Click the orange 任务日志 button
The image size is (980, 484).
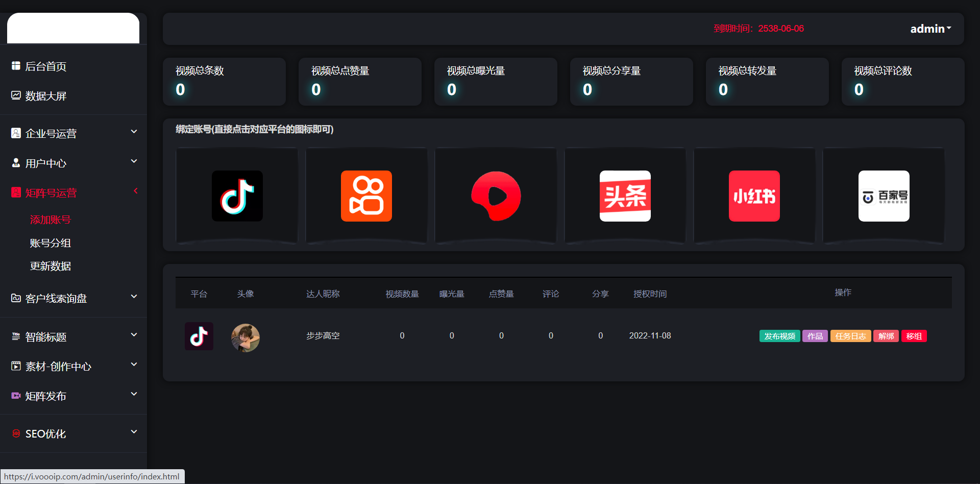click(850, 336)
